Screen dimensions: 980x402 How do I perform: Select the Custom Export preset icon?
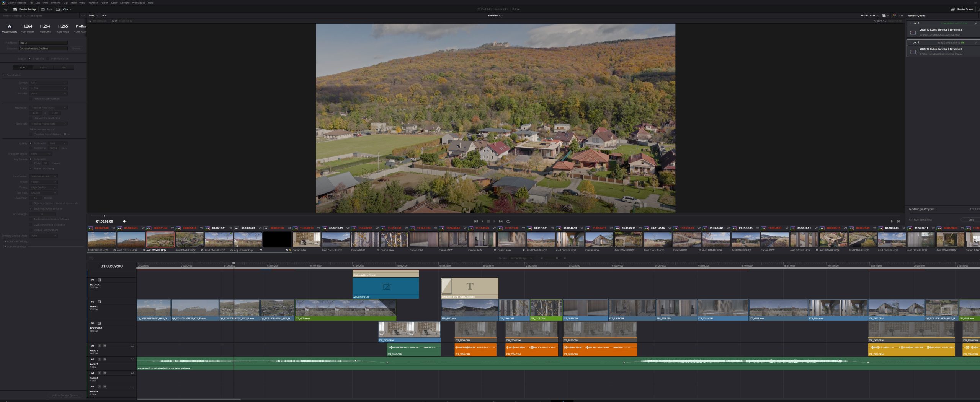tap(10, 26)
